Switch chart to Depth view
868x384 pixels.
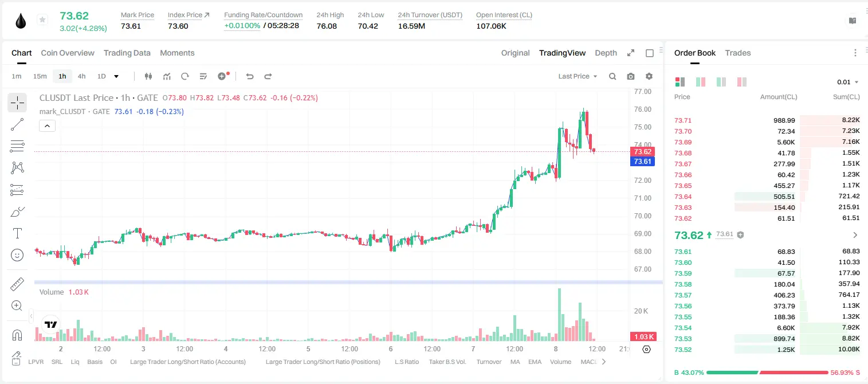click(x=606, y=53)
